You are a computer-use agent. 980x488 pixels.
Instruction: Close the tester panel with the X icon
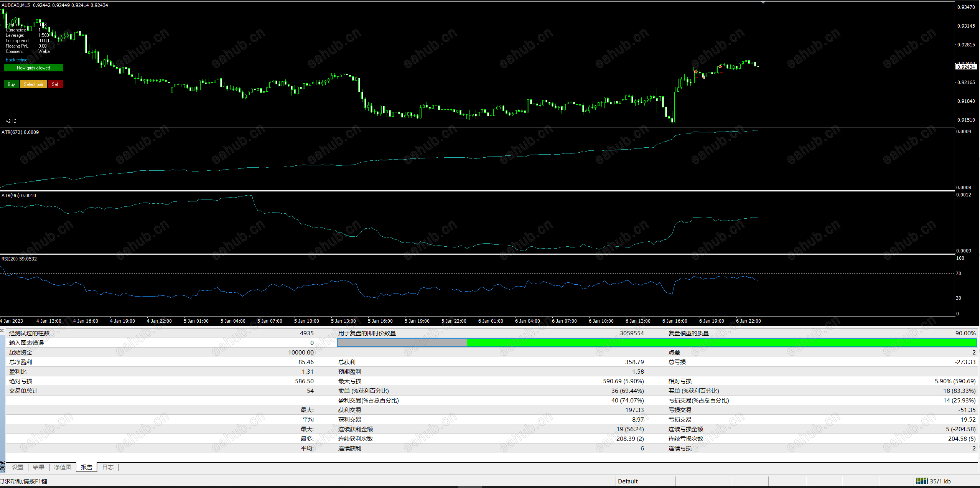pyautogui.click(x=2, y=330)
